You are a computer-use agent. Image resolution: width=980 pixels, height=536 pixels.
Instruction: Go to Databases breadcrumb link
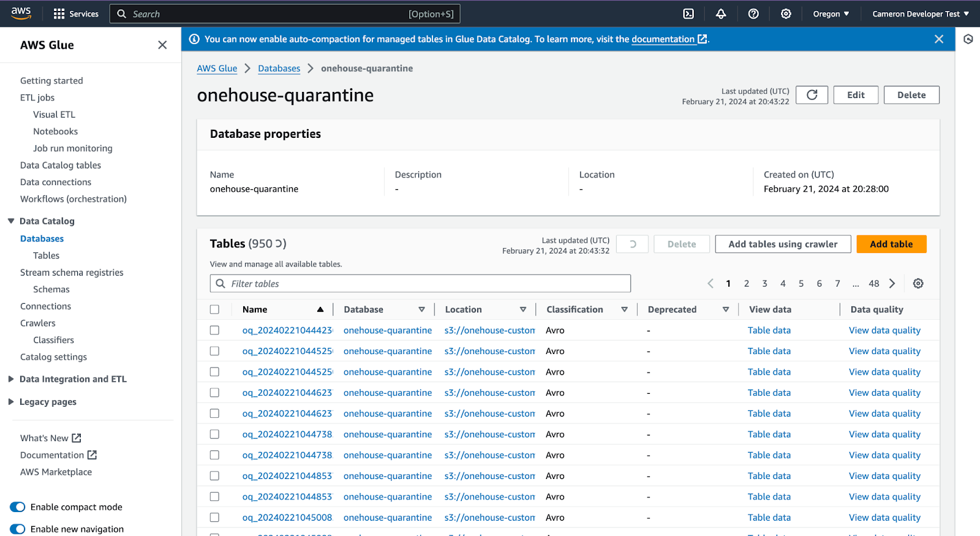coord(279,69)
